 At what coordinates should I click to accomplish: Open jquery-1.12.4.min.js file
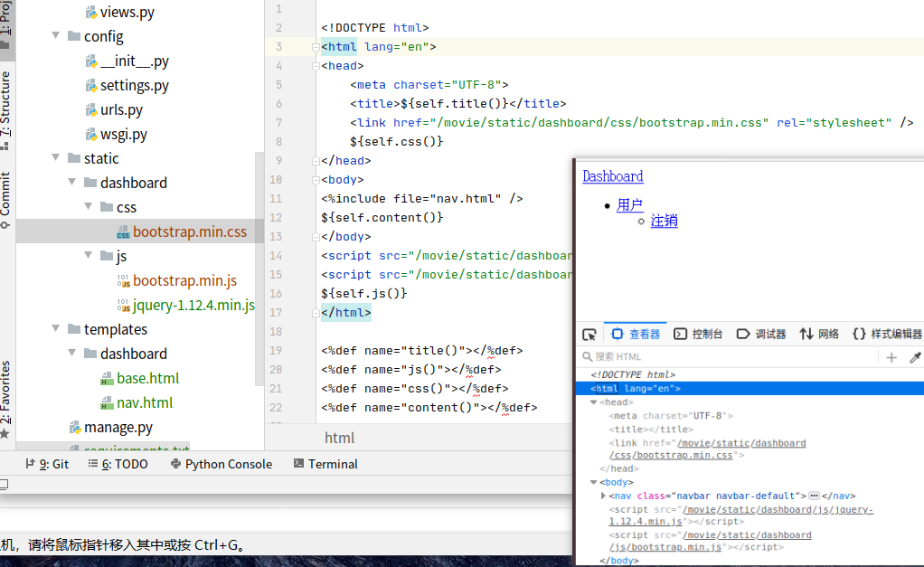(193, 305)
